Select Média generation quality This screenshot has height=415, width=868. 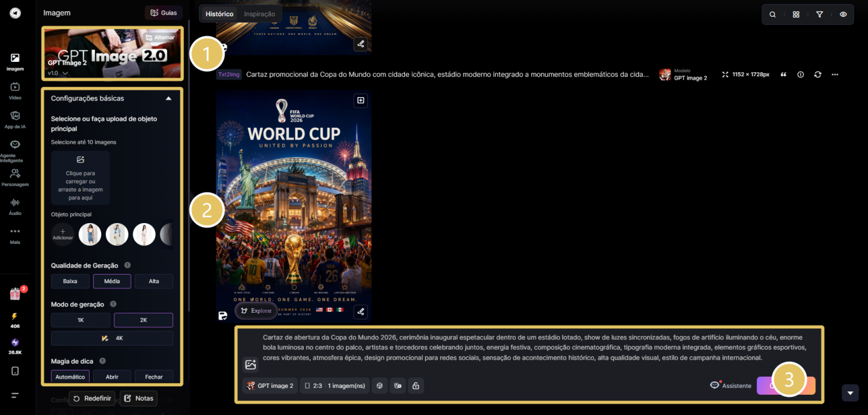pyautogui.click(x=112, y=281)
